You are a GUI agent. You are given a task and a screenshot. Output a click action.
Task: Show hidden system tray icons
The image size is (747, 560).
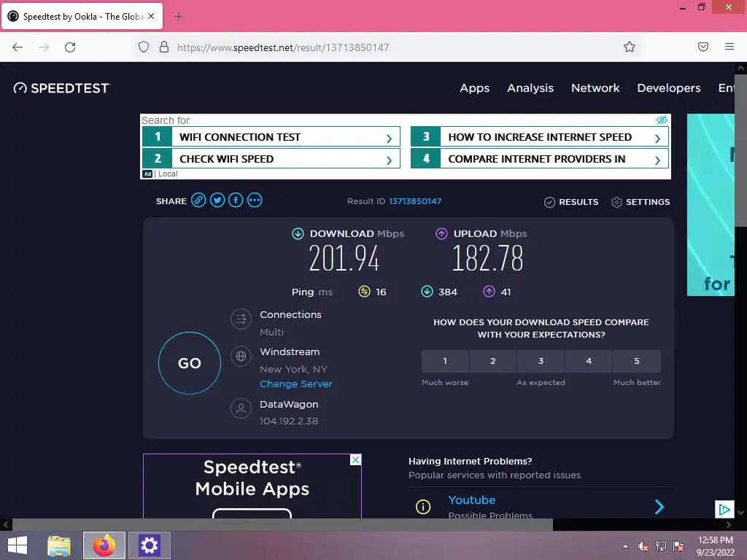625,546
